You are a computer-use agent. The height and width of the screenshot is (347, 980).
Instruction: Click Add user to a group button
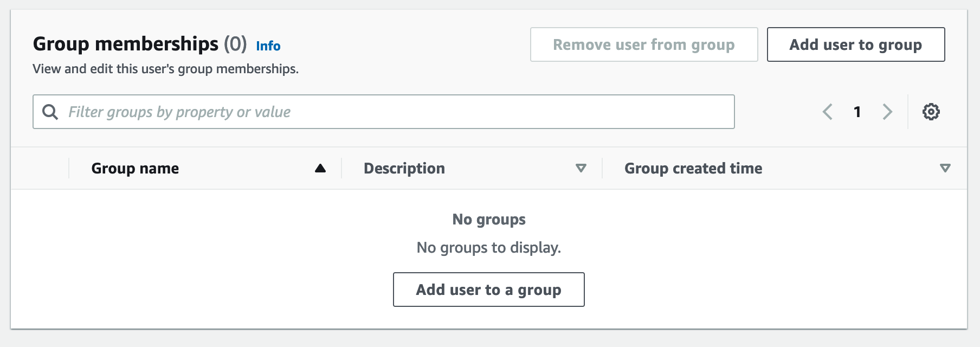489,290
